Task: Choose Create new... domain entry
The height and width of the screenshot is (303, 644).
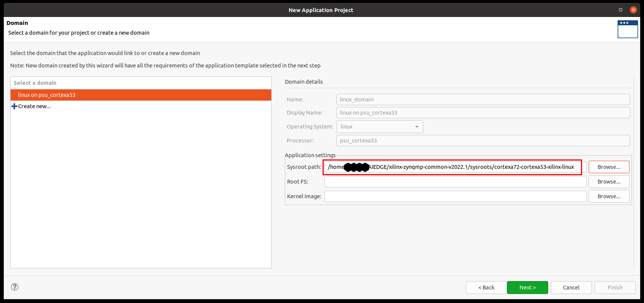Action: [x=34, y=106]
